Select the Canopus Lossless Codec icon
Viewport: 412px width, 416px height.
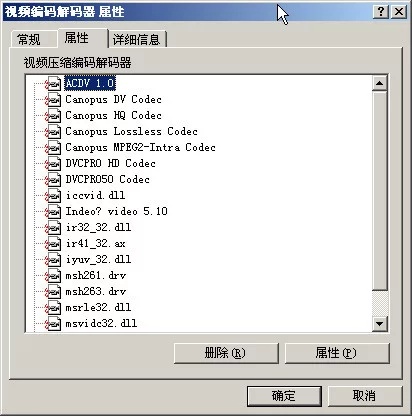coord(53,132)
